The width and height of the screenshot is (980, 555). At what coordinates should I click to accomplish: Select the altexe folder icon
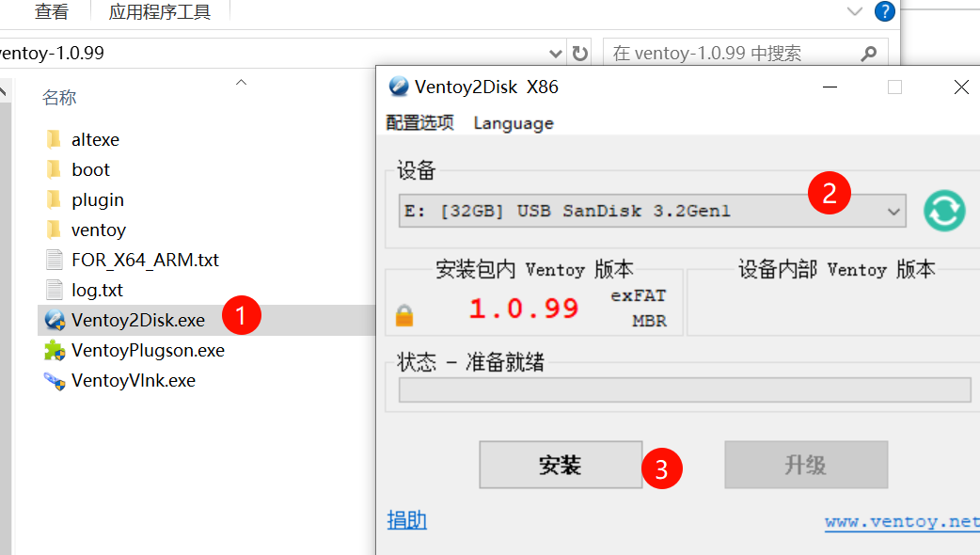(54, 139)
